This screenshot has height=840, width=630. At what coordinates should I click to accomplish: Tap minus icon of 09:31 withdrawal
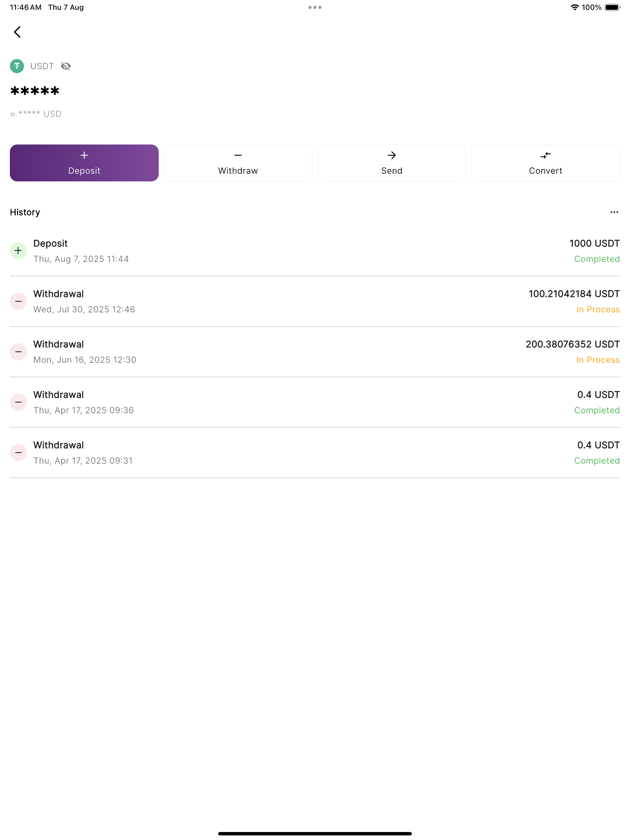click(x=18, y=453)
